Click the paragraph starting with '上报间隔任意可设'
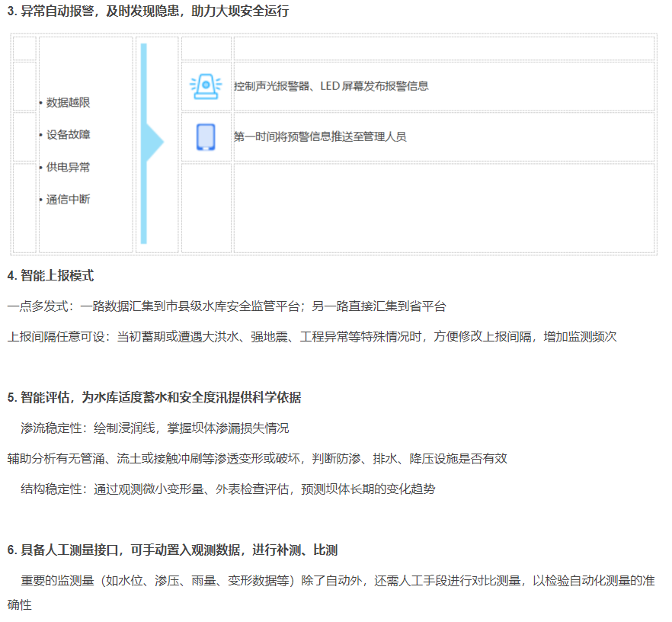 (312, 337)
